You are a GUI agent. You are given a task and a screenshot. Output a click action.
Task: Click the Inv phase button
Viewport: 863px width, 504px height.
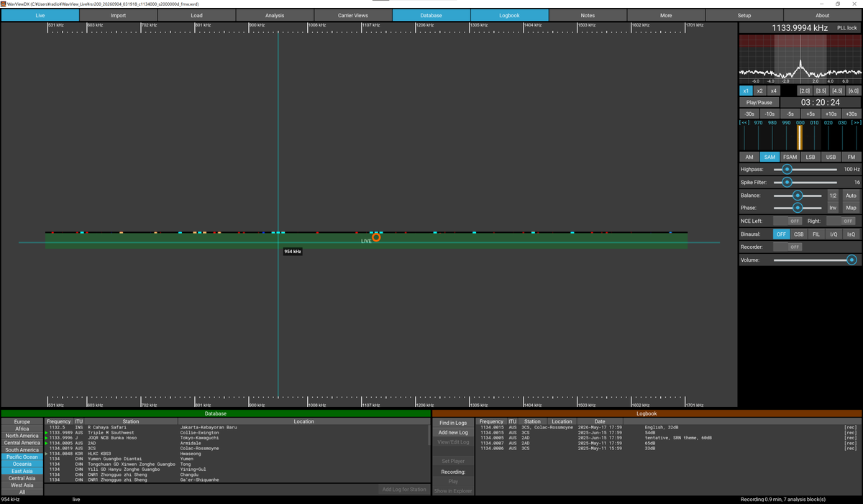click(833, 208)
